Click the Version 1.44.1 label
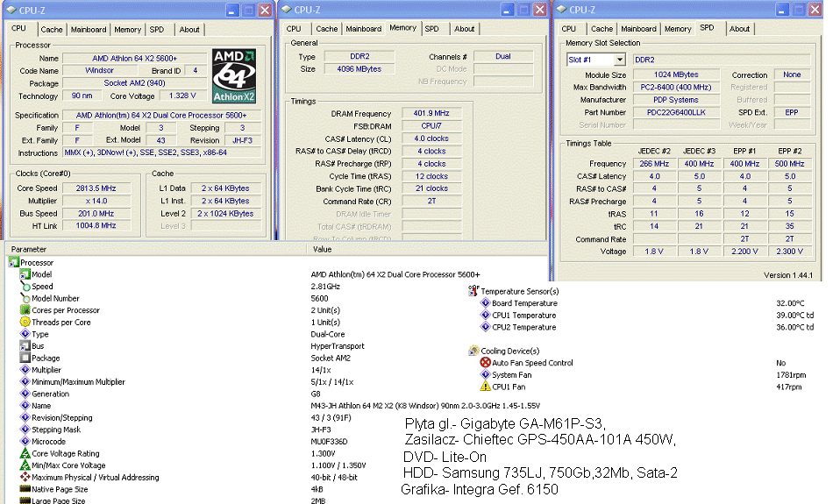Viewport: 840px width, 504px height. point(788,274)
